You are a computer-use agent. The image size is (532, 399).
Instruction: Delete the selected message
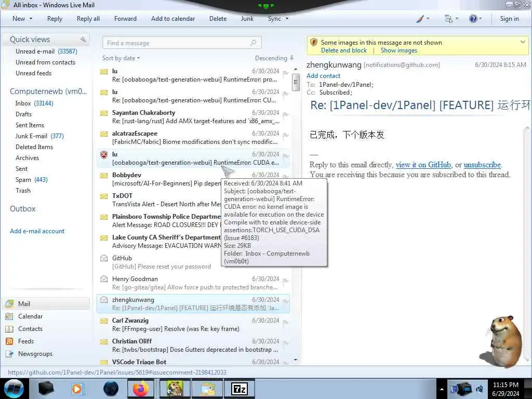click(218, 19)
